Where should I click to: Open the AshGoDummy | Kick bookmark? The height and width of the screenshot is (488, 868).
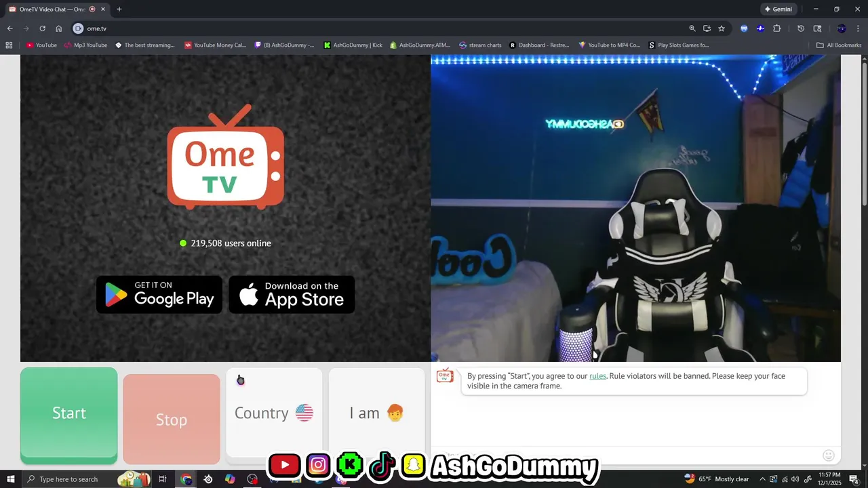353,45
